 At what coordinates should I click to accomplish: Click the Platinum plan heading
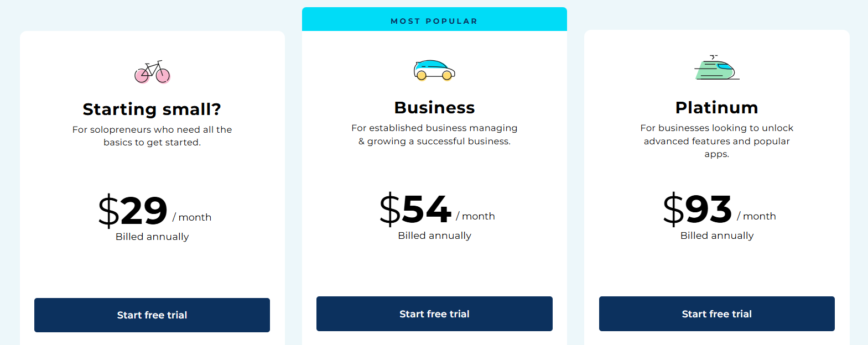click(716, 107)
